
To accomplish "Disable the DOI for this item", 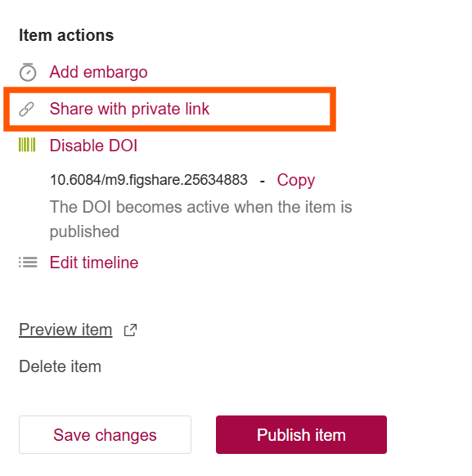I will (93, 146).
